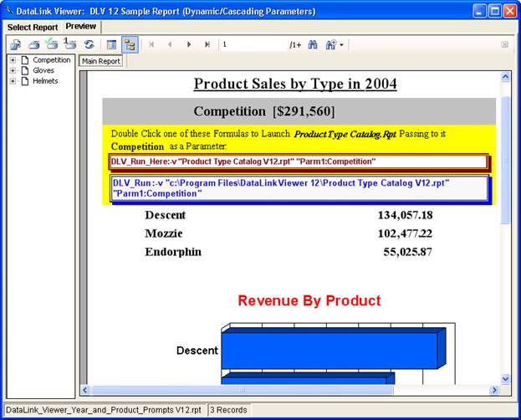Click the printer icon marked with 1
The image size is (521, 420).
coord(70,44)
